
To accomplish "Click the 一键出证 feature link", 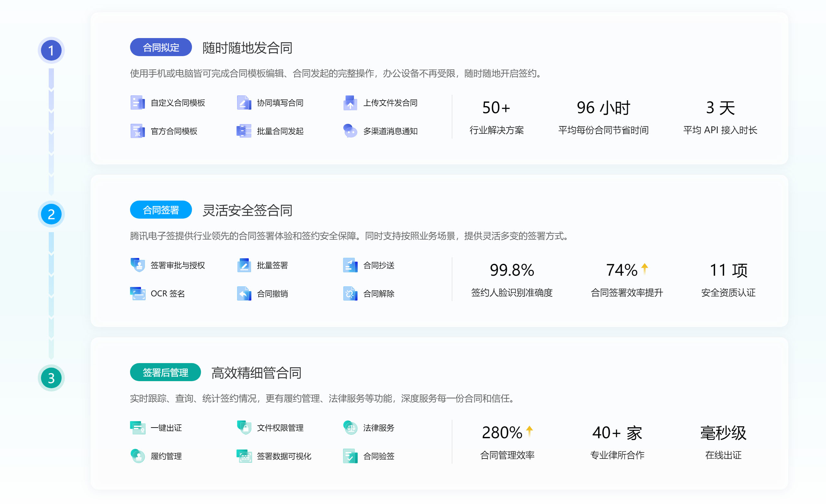I will [166, 428].
